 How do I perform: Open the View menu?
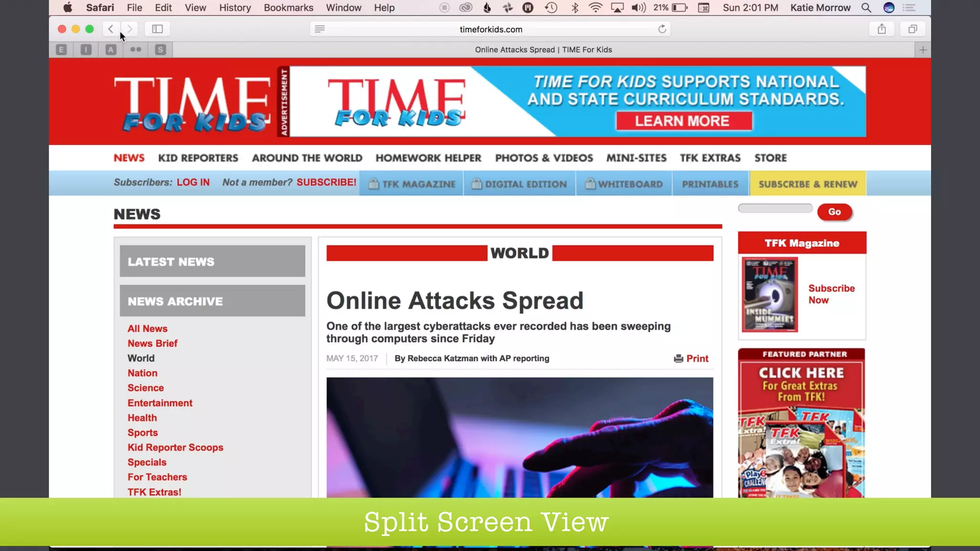click(x=195, y=8)
